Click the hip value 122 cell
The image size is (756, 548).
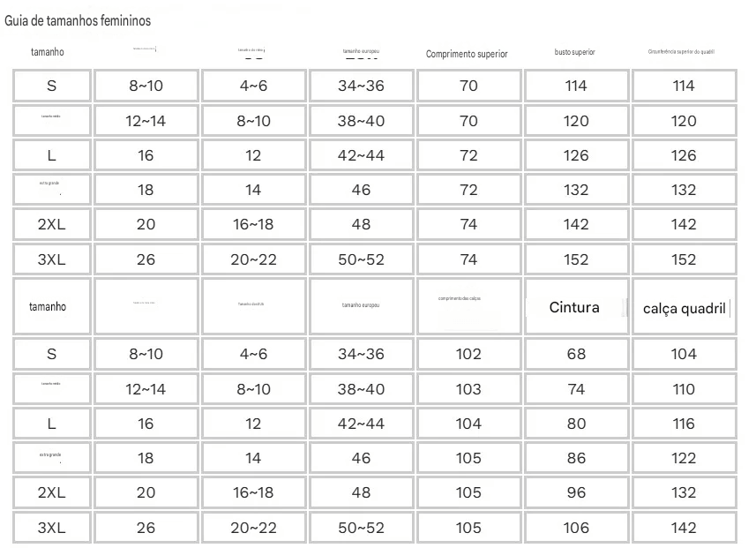click(x=685, y=458)
